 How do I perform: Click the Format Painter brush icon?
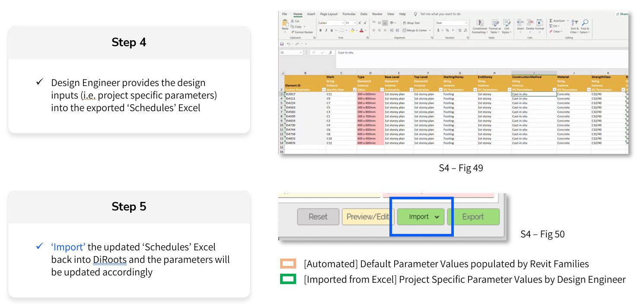(x=293, y=32)
